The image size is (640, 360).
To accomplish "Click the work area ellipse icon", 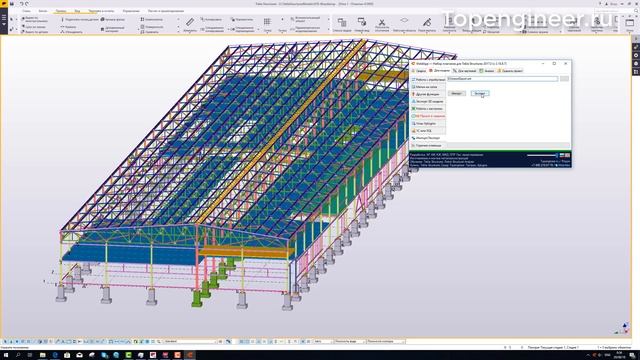I will (x=404, y=20).
